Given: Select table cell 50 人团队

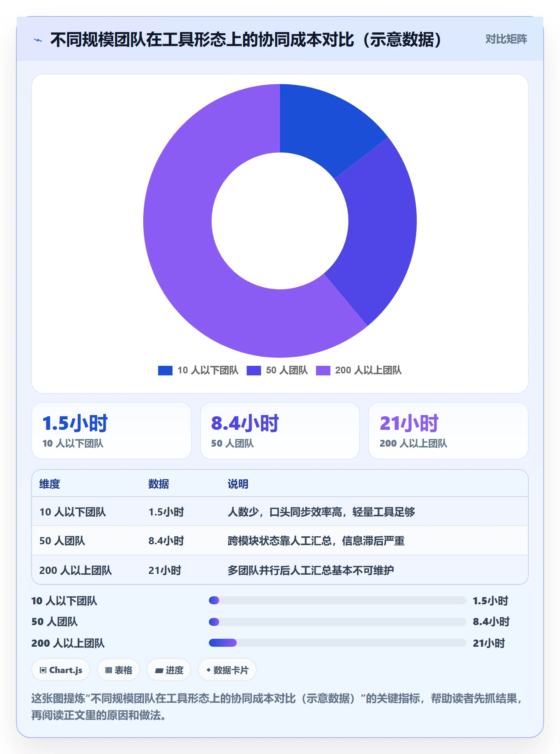Looking at the screenshot, I should click(x=62, y=541).
